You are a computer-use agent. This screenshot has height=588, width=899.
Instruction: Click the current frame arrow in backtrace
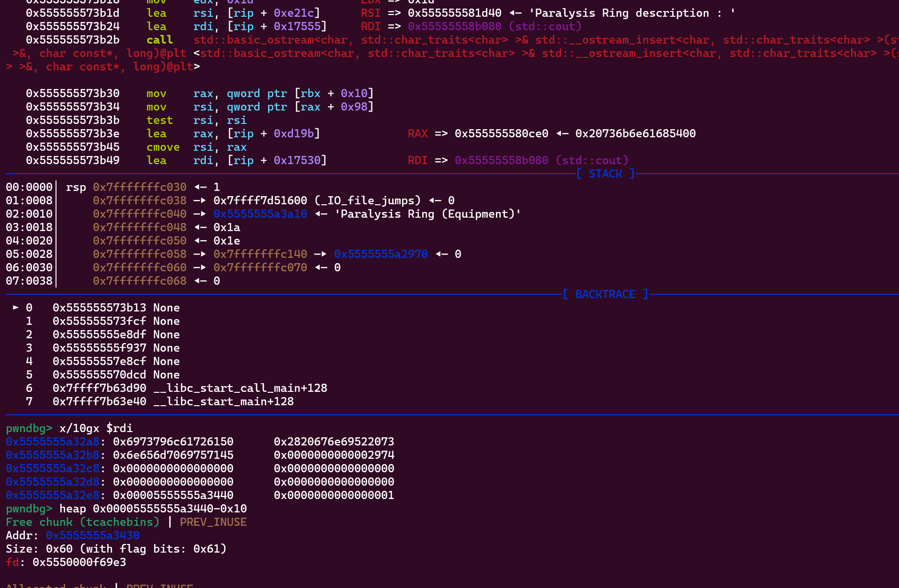tap(16, 307)
